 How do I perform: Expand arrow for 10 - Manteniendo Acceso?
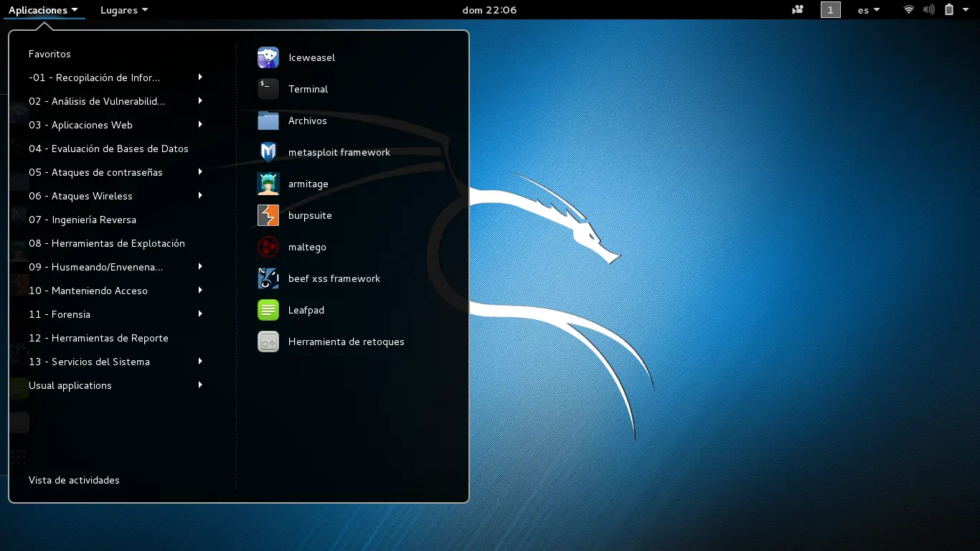tap(200, 290)
